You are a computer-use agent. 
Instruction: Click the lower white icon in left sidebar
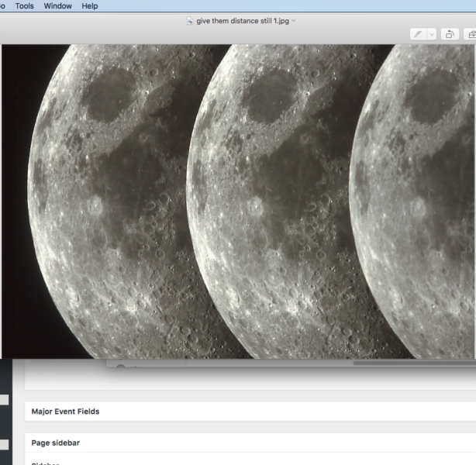click(x=4, y=444)
